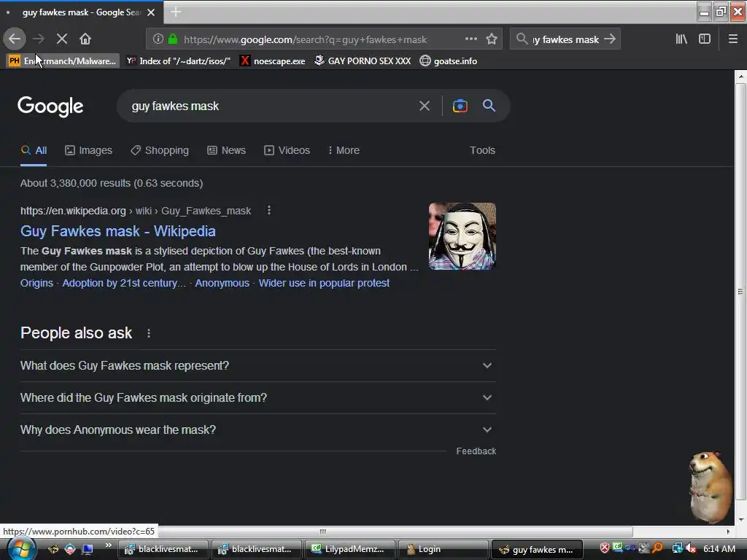This screenshot has height=560, width=747.
Task: Stop loading the page with the X button
Action: pyautogui.click(x=62, y=39)
